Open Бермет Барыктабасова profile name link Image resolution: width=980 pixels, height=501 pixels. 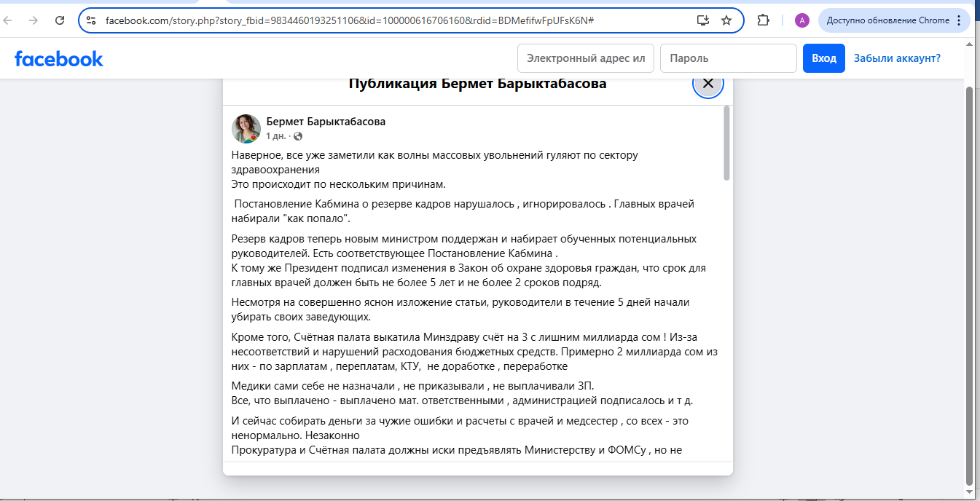326,122
